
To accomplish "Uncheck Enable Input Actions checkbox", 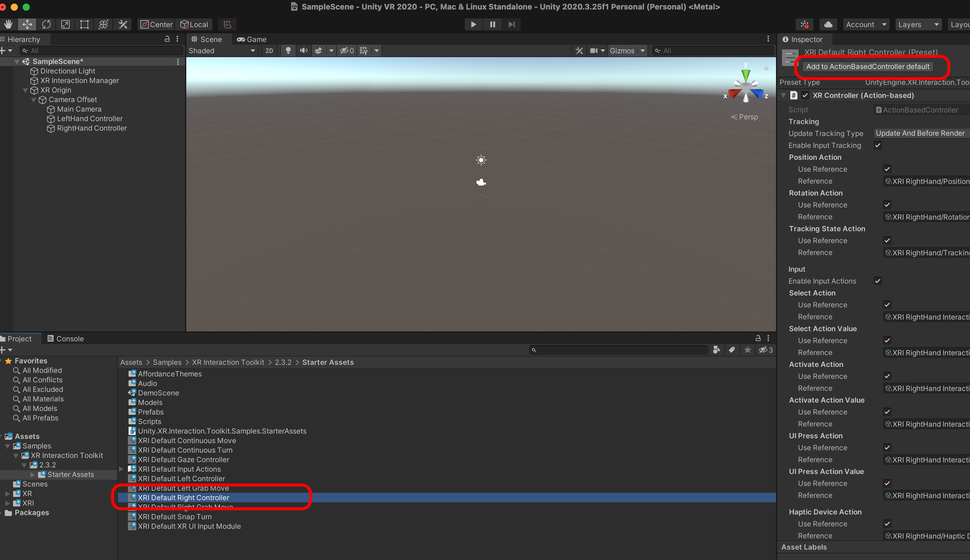I will coord(877,281).
